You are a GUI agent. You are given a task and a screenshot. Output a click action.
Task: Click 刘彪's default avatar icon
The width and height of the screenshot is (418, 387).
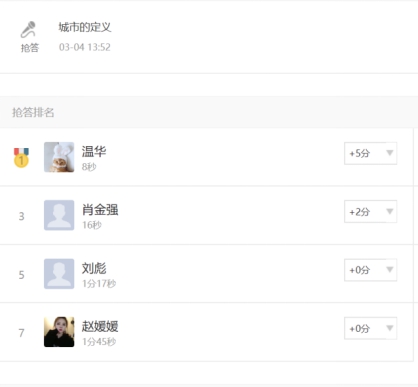tap(59, 274)
